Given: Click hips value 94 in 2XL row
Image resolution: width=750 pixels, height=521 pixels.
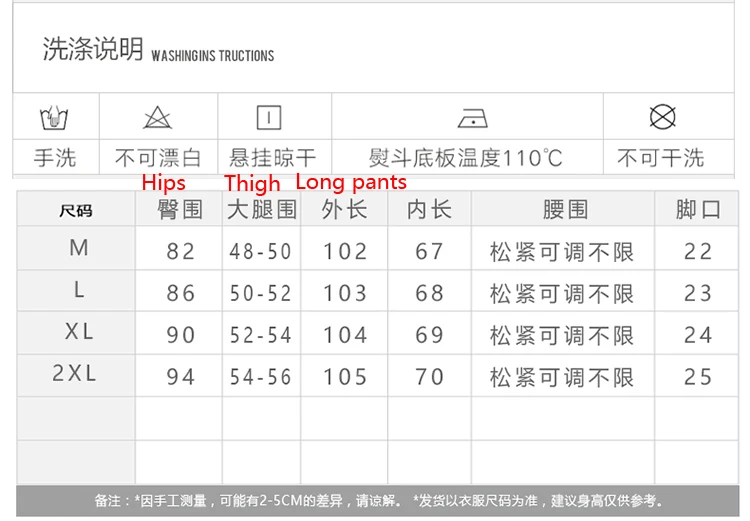Looking at the screenshot, I should pos(180,377).
